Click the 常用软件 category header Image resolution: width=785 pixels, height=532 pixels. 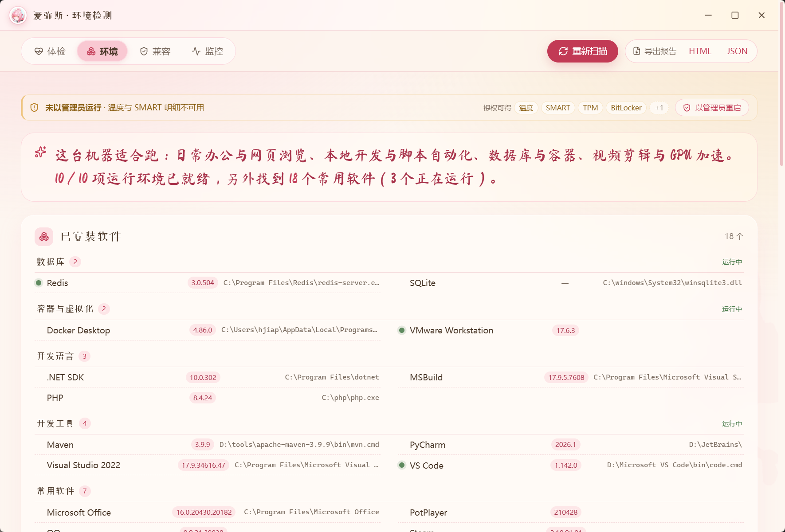55,491
